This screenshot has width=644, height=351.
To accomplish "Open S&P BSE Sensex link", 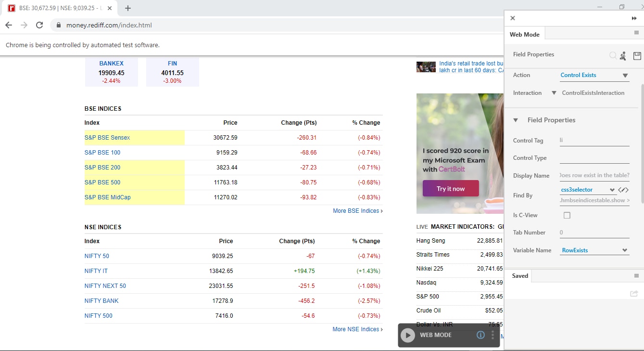I will click(x=107, y=138).
